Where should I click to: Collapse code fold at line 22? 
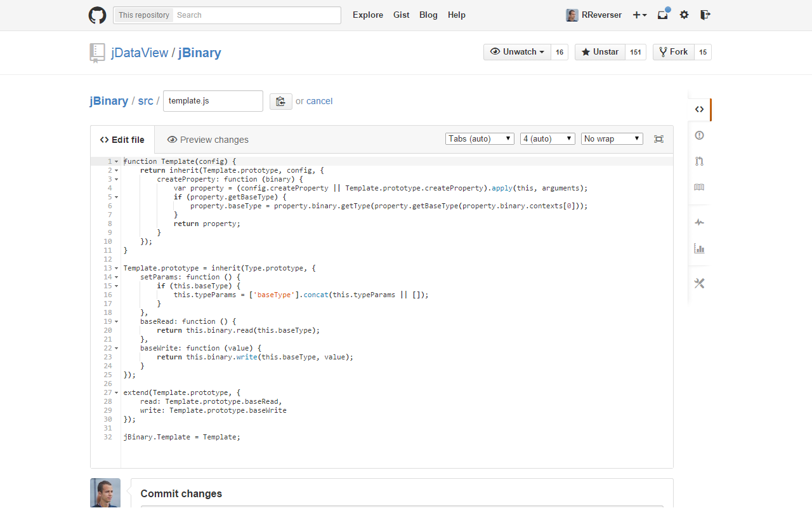[x=117, y=348]
